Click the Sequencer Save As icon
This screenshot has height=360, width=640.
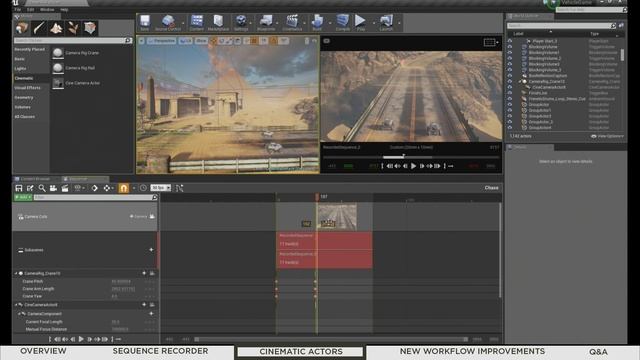click(30, 188)
